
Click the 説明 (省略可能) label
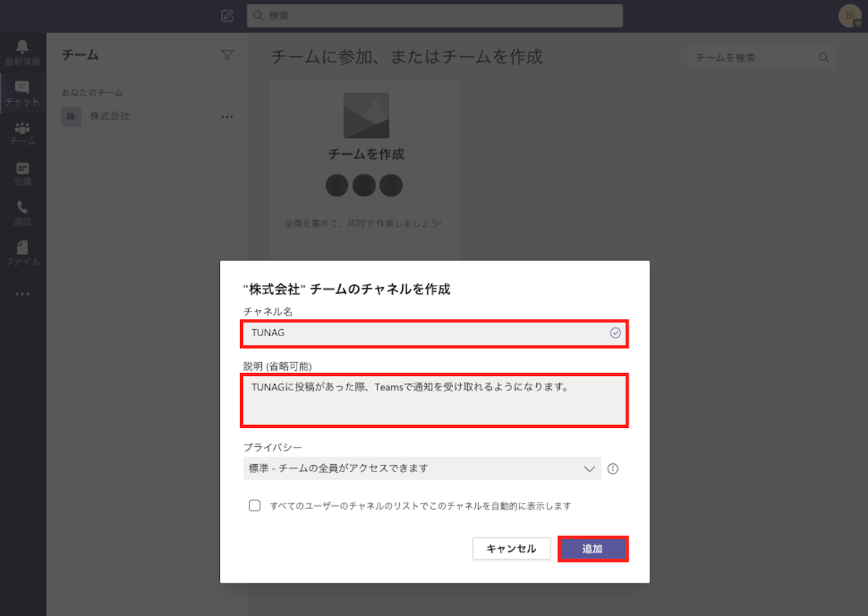(278, 366)
